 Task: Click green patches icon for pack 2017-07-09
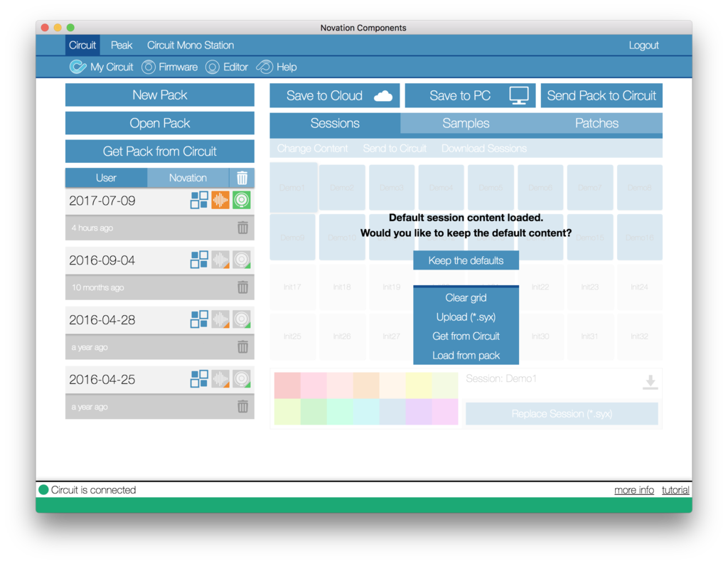click(x=242, y=201)
